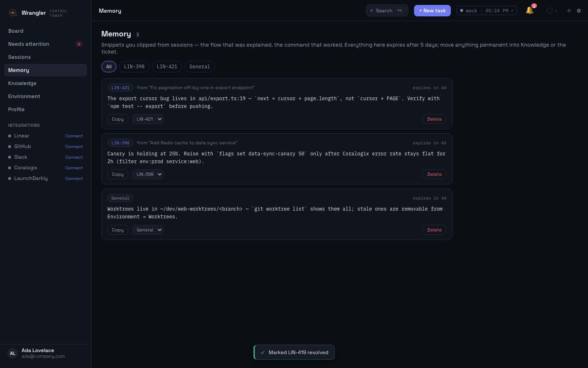Copy the export cursor bug snippet

click(x=118, y=119)
